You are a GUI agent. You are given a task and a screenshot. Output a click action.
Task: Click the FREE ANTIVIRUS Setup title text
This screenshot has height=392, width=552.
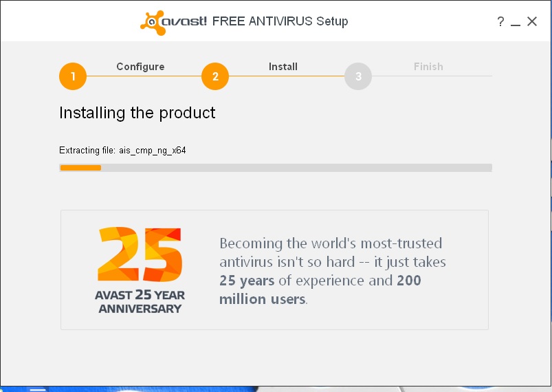pos(280,21)
